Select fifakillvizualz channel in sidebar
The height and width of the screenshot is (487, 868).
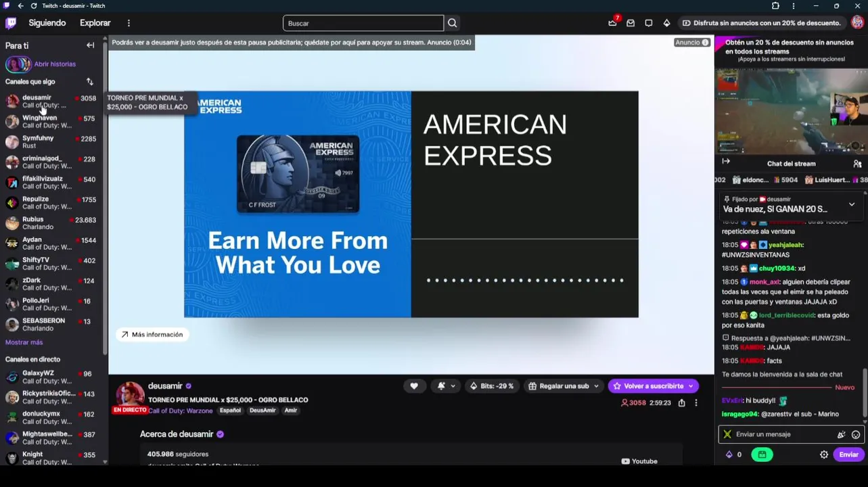click(52, 183)
